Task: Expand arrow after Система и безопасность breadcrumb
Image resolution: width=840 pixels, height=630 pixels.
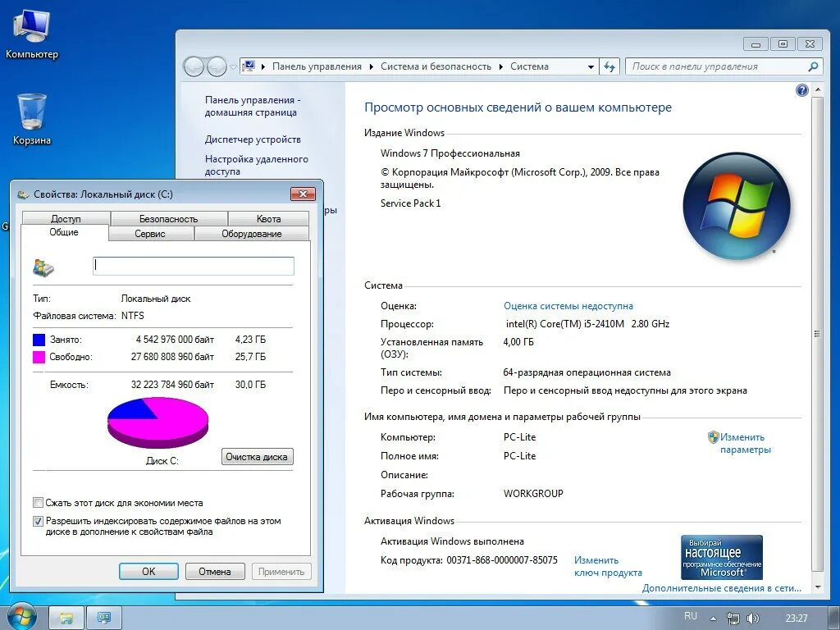Action: tap(501, 67)
